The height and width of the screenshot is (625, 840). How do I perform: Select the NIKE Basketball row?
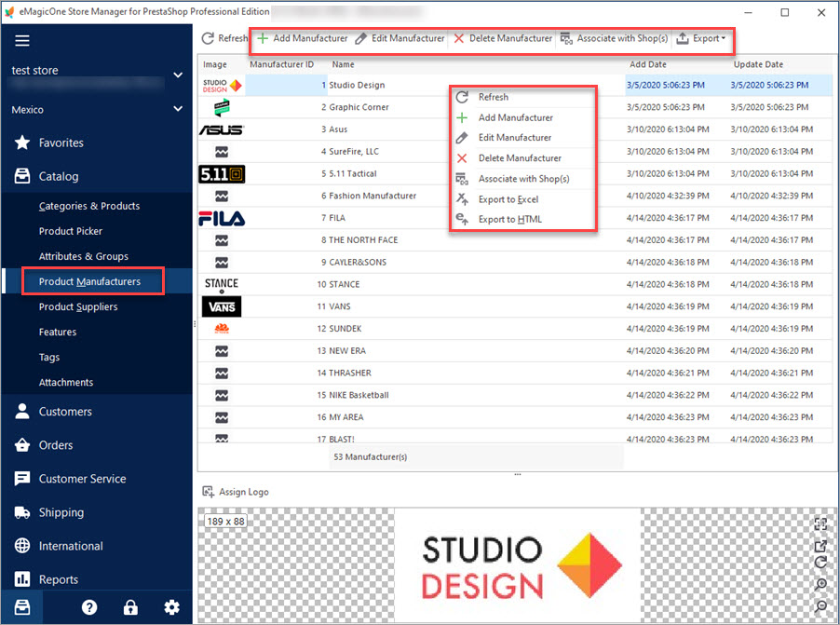pyautogui.click(x=515, y=395)
